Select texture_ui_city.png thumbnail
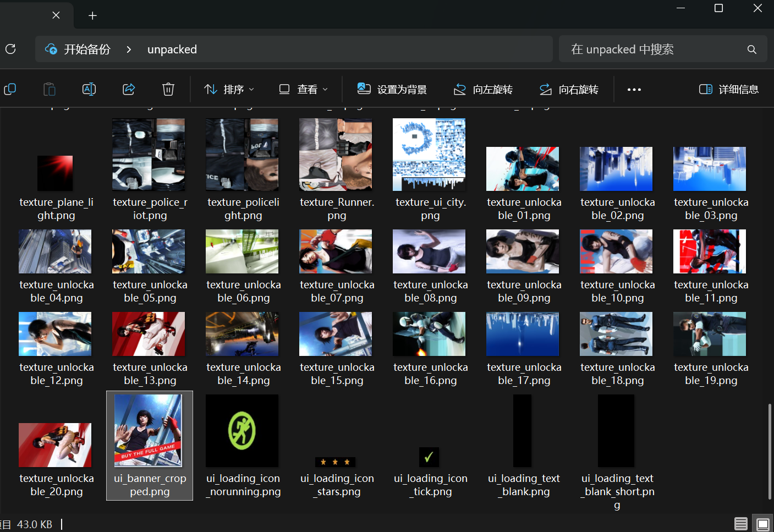 pos(429,155)
